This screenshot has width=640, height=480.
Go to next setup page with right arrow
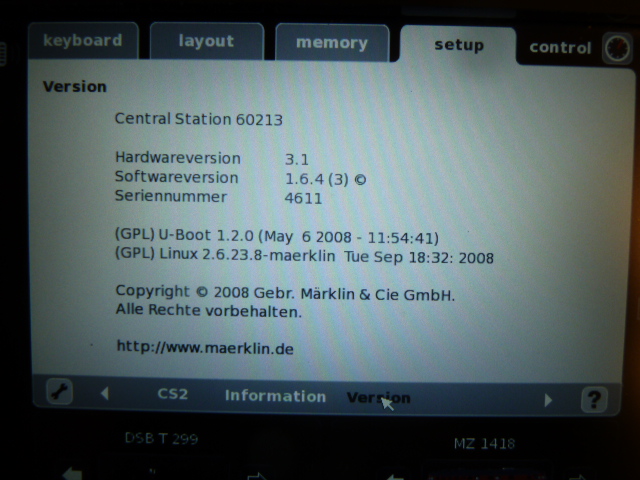(548, 400)
